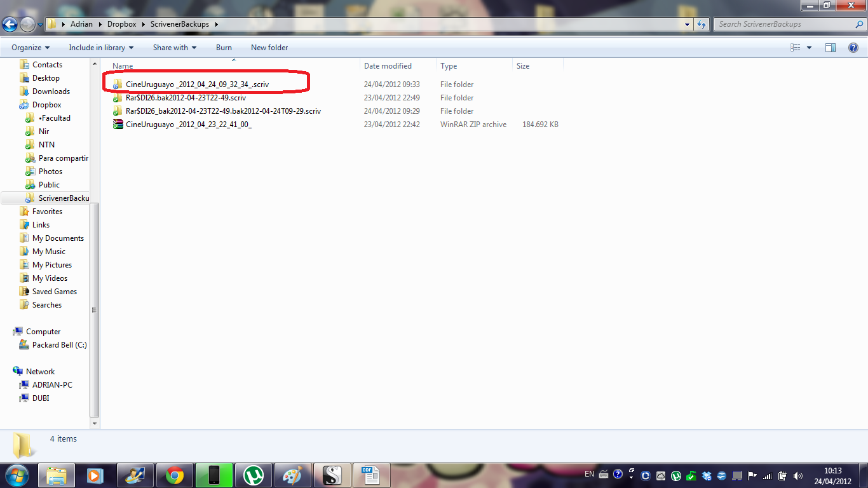Expand the breadcrumb arrow after Adrian
The height and width of the screenshot is (488, 868).
click(x=100, y=24)
